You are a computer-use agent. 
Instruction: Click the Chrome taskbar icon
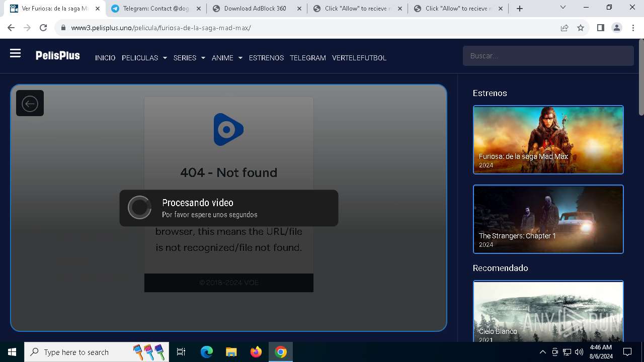click(x=281, y=352)
